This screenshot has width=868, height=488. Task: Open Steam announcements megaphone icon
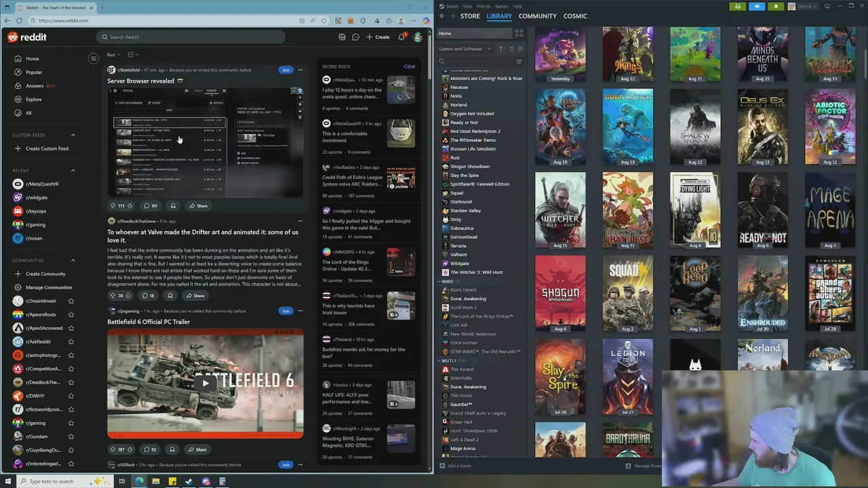pos(757,7)
